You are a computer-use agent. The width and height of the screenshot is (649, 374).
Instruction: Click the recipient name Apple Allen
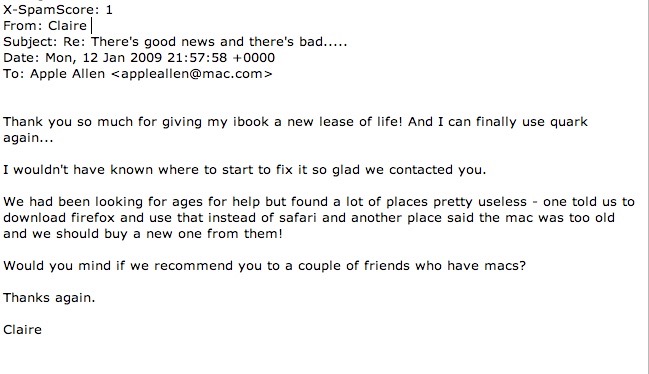tap(67, 74)
